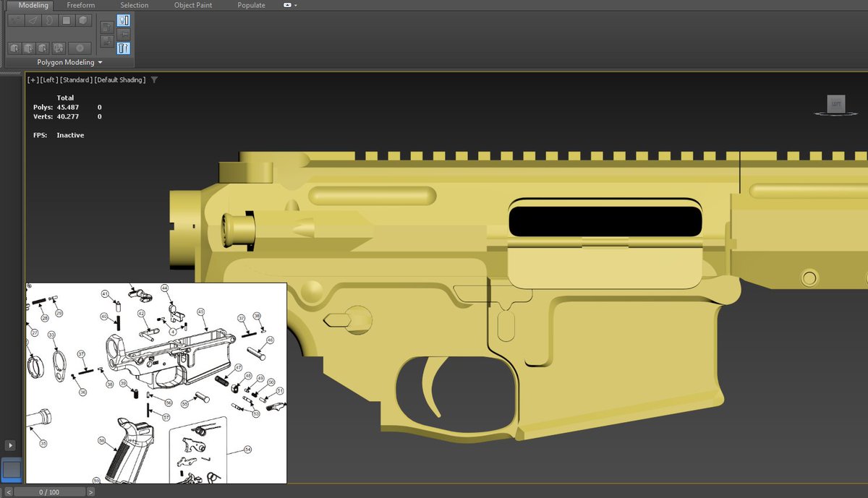Viewport: 868px width, 498px height.
Task: Click wireframe cube icon in ribbon bottom row
Action: point(57,48)
